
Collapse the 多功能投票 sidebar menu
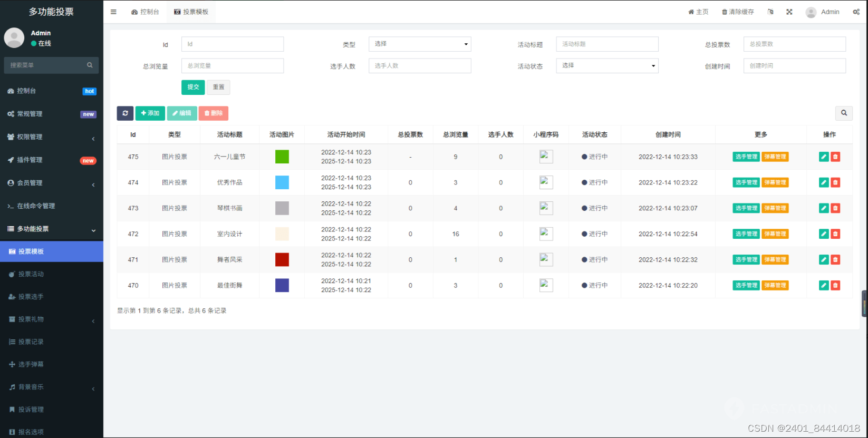click(52, 229)
